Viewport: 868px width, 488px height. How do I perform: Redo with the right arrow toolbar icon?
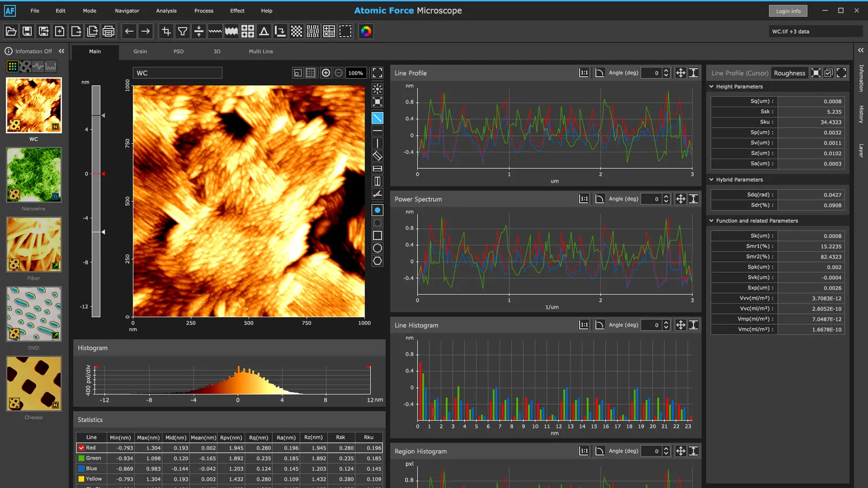145,31
